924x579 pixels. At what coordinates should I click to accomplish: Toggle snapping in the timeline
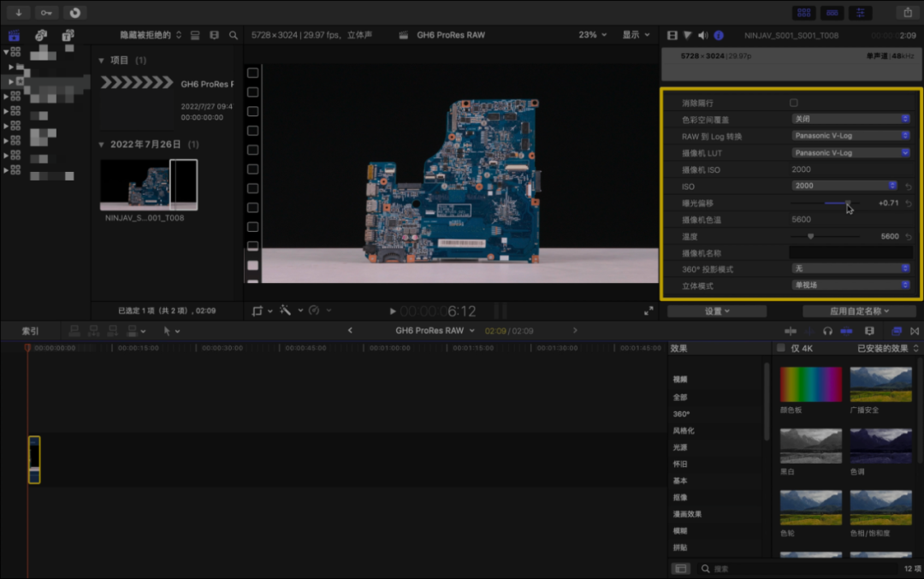click(x=846, y=331)
